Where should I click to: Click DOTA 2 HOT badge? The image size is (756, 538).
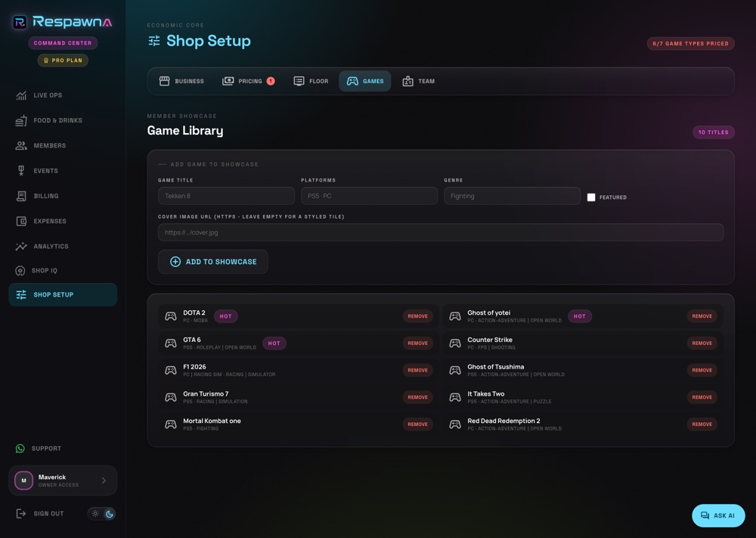tap(225, 316)
